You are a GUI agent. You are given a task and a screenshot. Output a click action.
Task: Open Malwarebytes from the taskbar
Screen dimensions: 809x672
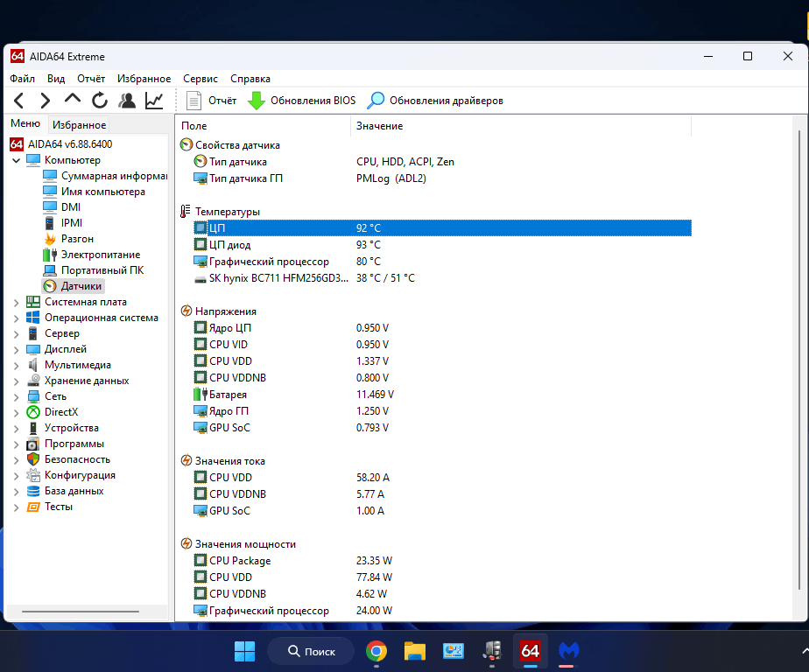click(569, 651)
